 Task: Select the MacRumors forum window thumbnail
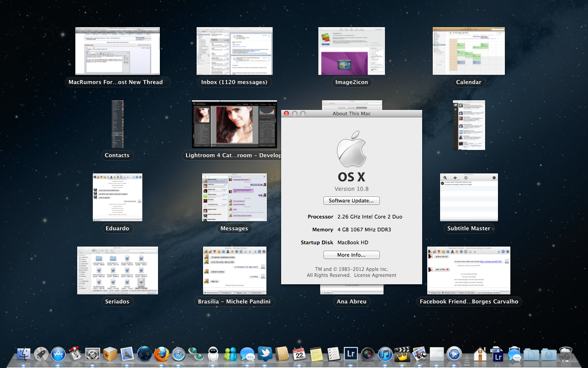pos(118,51)
